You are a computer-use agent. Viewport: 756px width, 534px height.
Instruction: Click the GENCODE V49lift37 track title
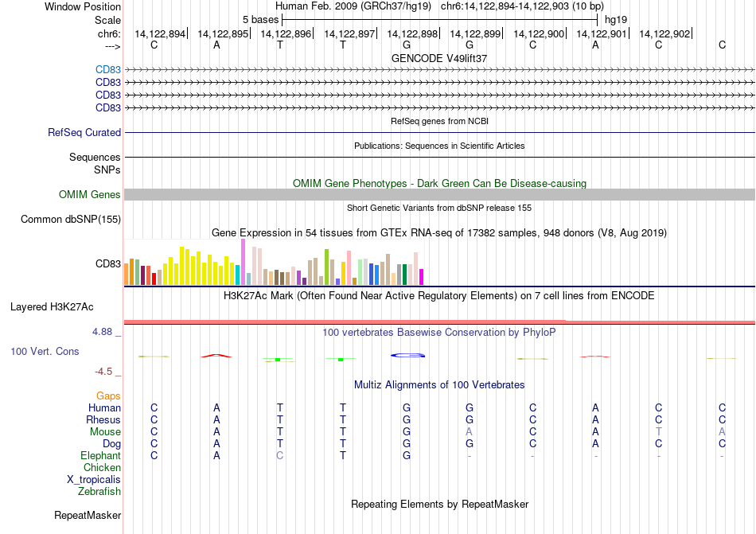click(439, 58)
